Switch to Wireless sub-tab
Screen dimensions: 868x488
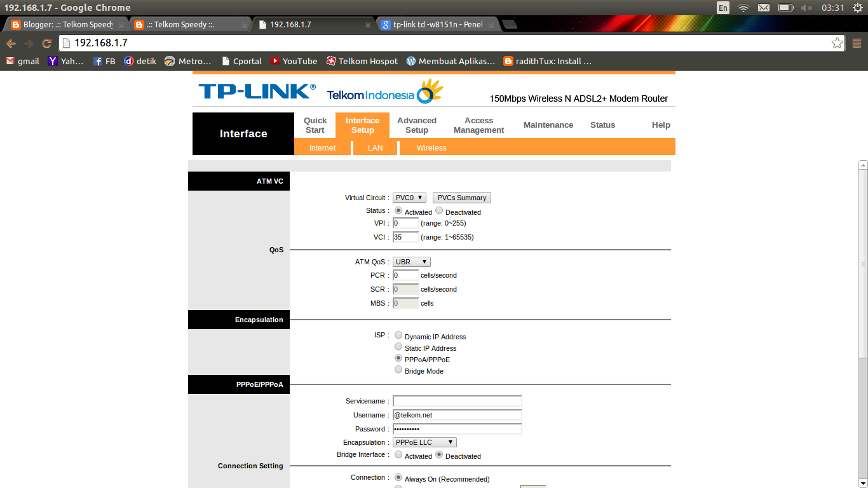[x=431, y=147]
